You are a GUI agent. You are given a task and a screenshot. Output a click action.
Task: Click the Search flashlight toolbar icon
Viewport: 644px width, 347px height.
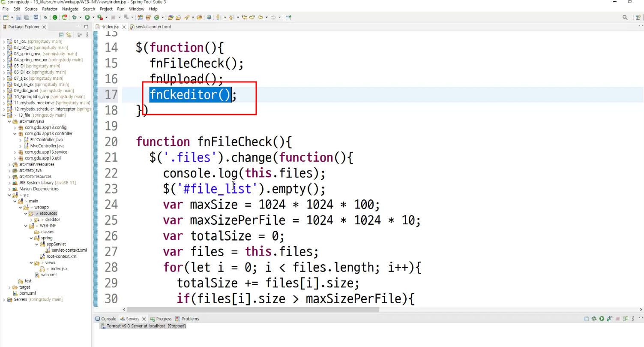[x=187, y=18]
